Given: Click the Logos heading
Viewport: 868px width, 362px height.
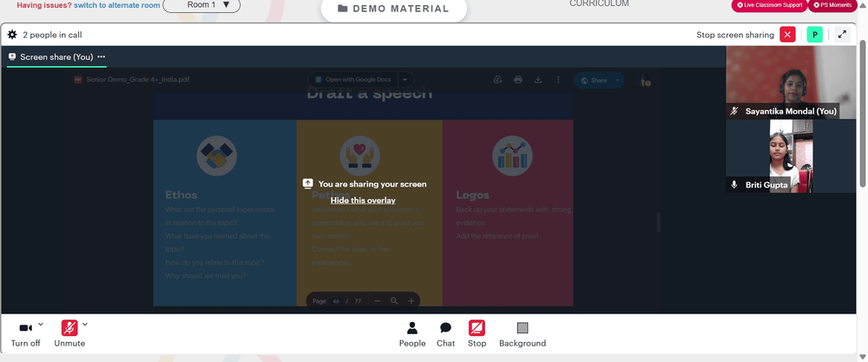Looking at the screenshot, I should pyautogui.click(x=473, y=194).
